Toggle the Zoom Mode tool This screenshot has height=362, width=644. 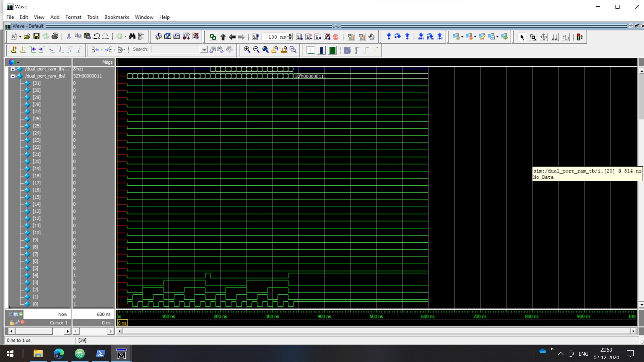point(533,37)
